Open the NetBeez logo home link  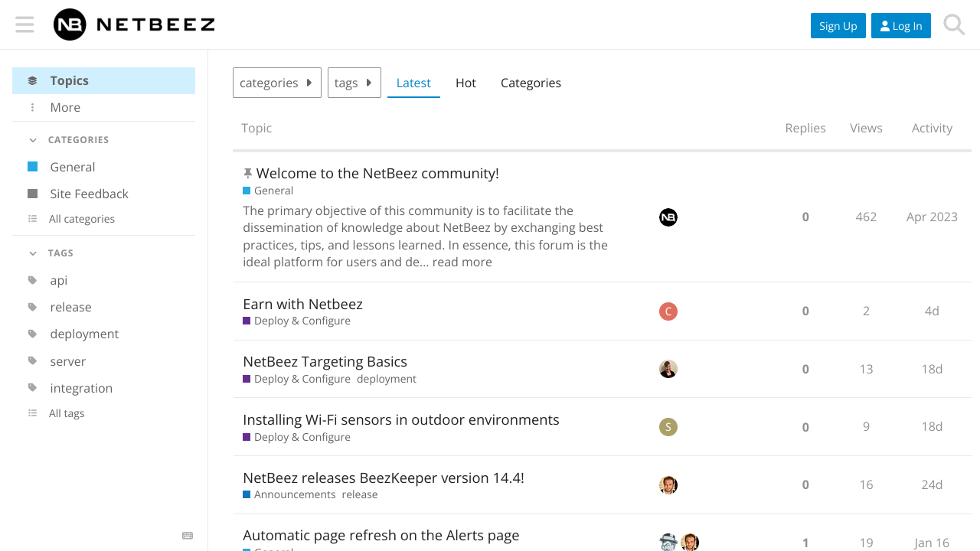(134, 24)
